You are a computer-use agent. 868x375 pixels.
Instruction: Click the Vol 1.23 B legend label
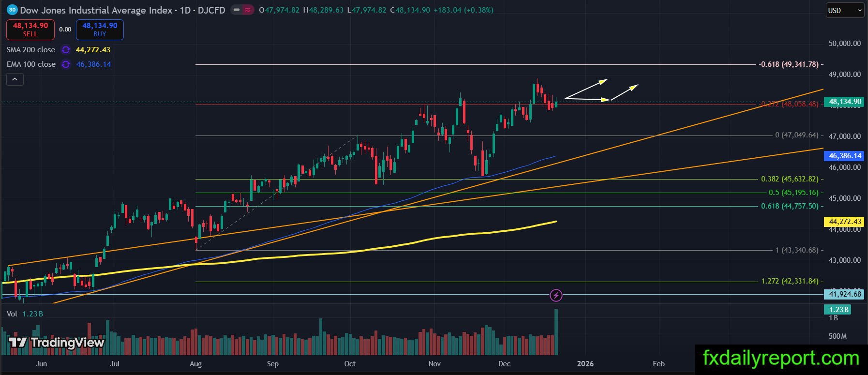pos(25,314)
